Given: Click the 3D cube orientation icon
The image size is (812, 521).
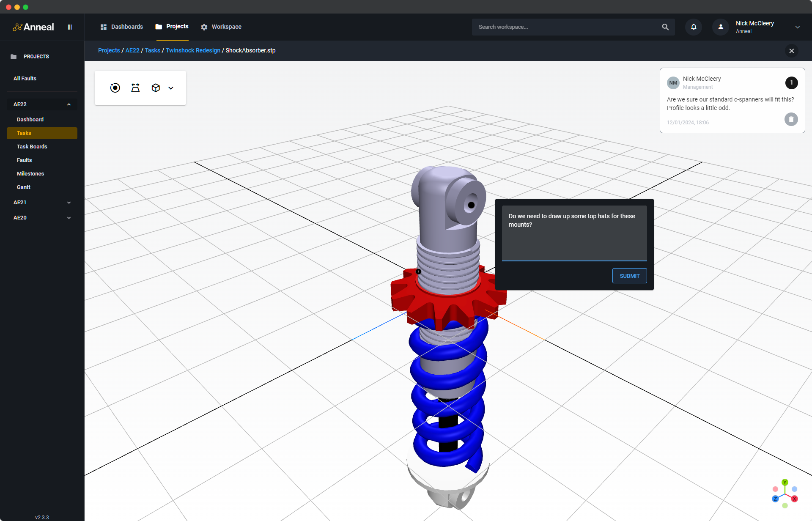Looking at the screenshot, I should (x=155, y=88).
